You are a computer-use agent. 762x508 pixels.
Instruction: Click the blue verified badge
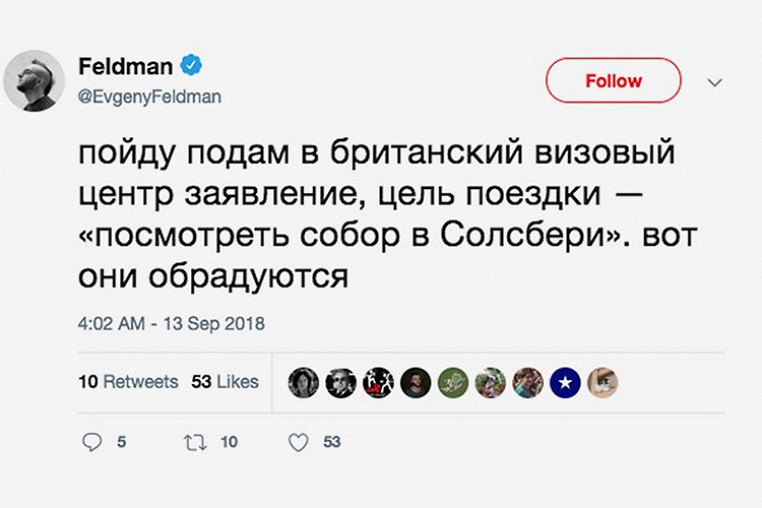click(x=190, y=67)
